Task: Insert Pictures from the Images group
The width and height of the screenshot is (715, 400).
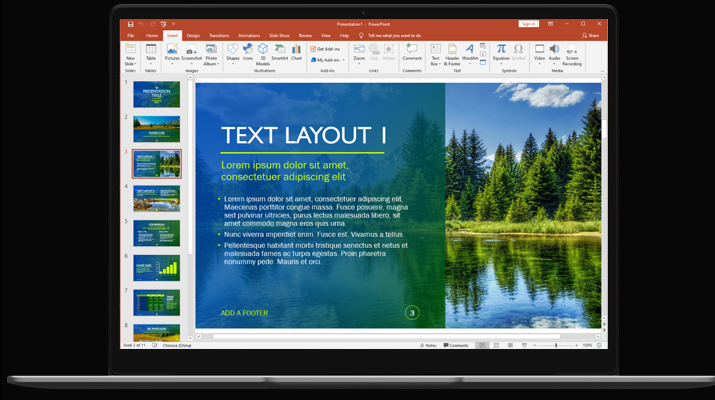Action: [172, 53]
